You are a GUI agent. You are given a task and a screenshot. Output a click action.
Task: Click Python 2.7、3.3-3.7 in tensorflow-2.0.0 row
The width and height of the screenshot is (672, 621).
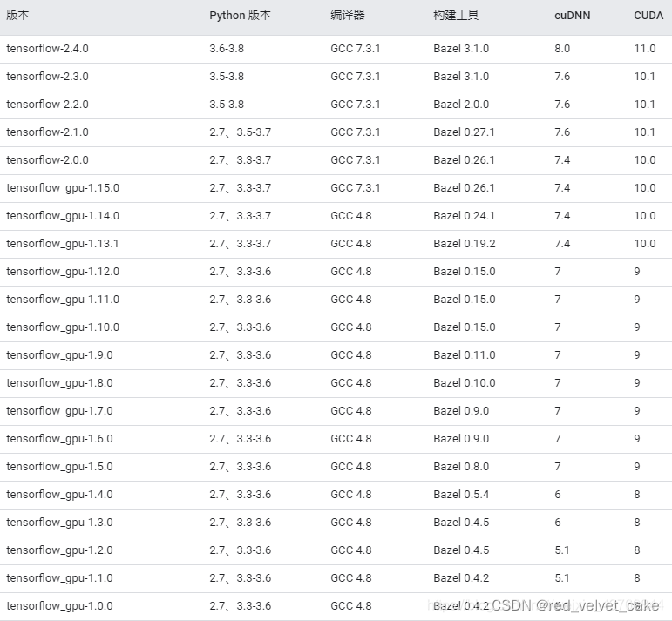tap(240, 159)
